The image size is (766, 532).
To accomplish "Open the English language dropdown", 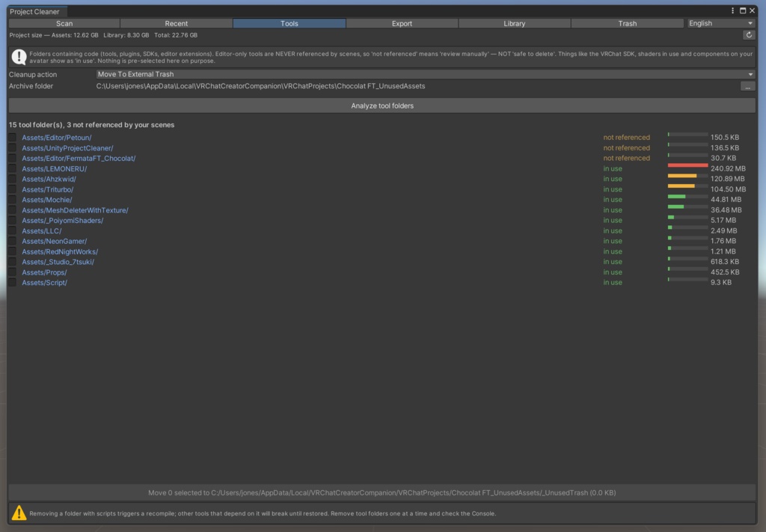I will click(x=721, y=23).
